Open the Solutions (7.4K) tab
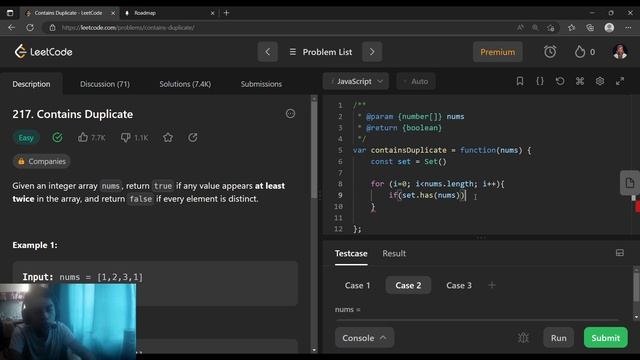640x360 pixels. [185, 84]
